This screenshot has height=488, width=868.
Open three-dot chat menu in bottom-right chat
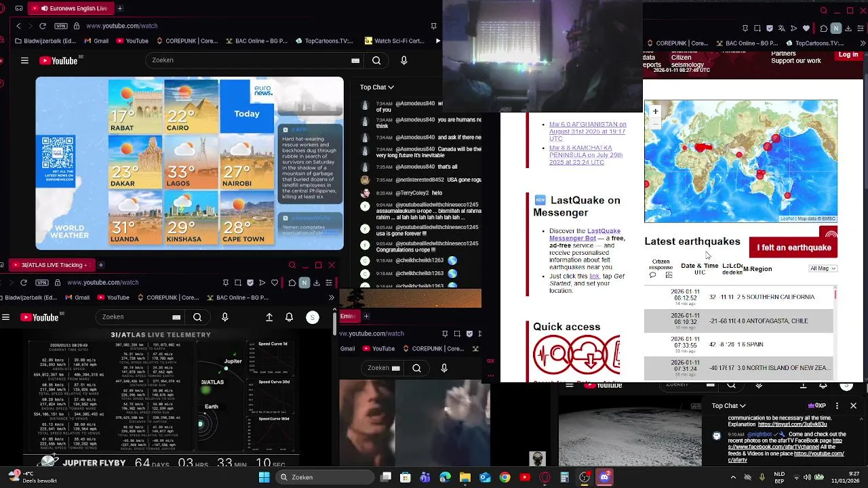pos(837,405)
